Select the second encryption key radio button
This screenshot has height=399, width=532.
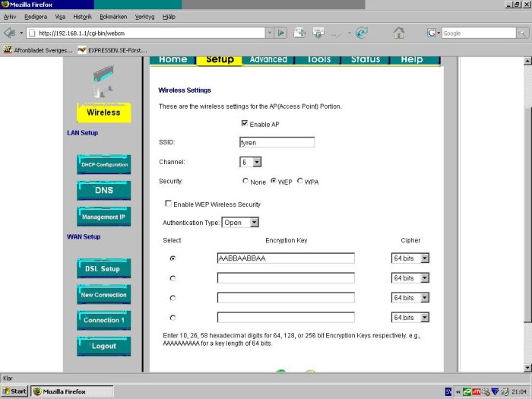(173, 278)
